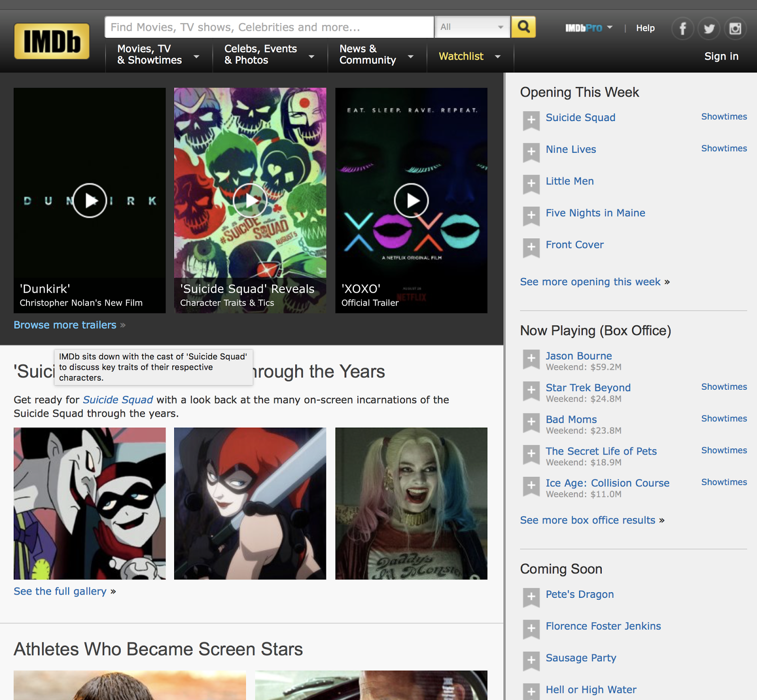
Task: Open See more opening this week
Action: tap(590, 282)
